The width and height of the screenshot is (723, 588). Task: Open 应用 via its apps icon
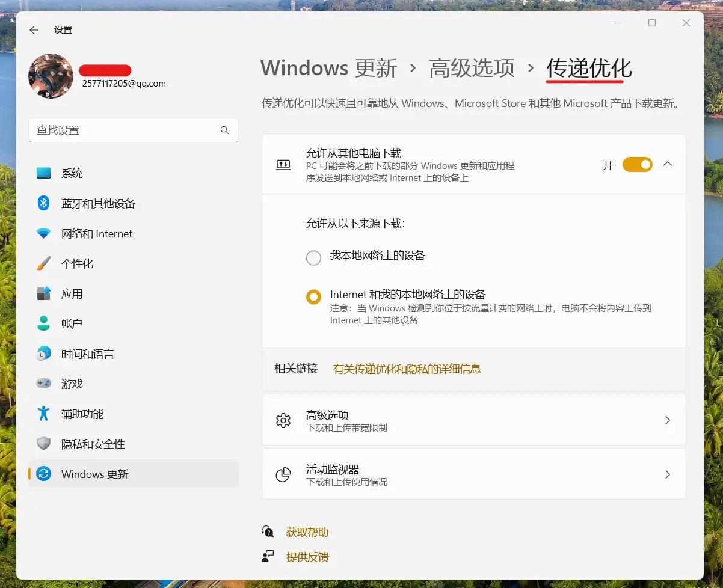click(x=43, y=293)
